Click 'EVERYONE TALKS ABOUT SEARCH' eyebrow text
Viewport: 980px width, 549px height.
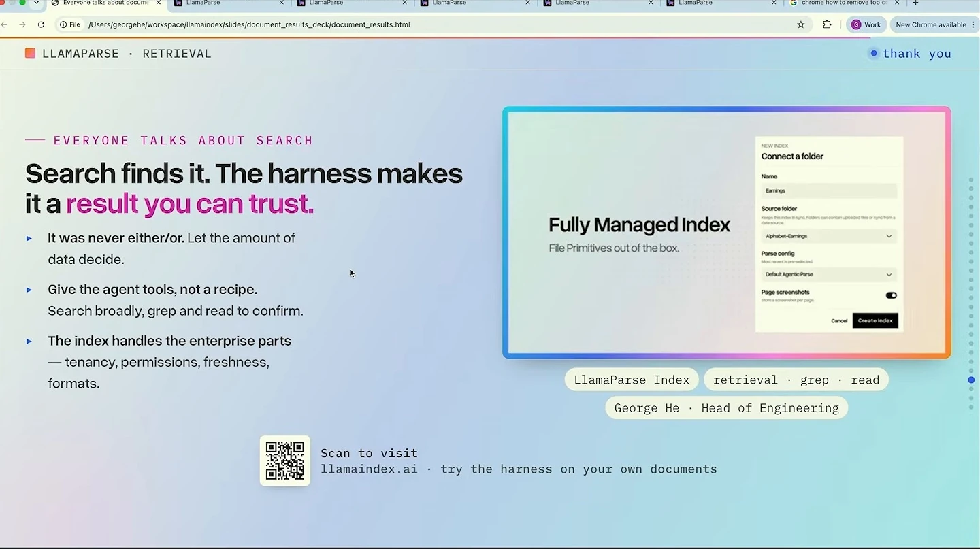[183, 140]
